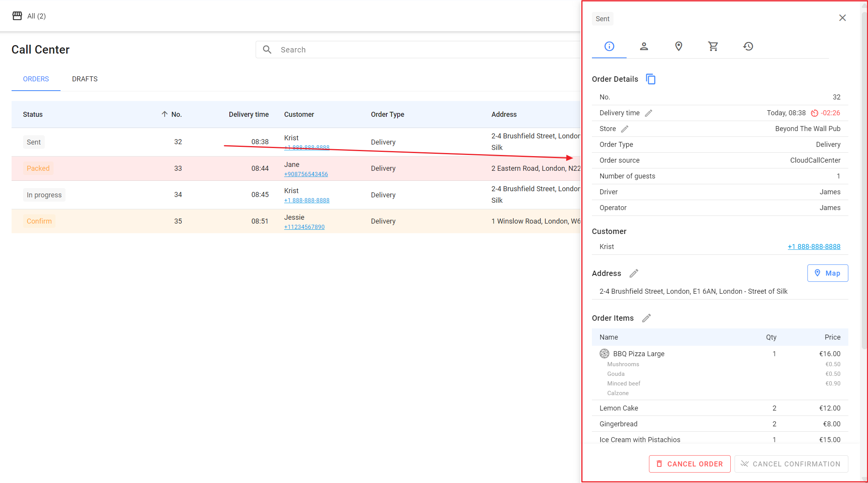
Task: Select the Confirm status badge of order 35
Action: click(x=39, y=221)
